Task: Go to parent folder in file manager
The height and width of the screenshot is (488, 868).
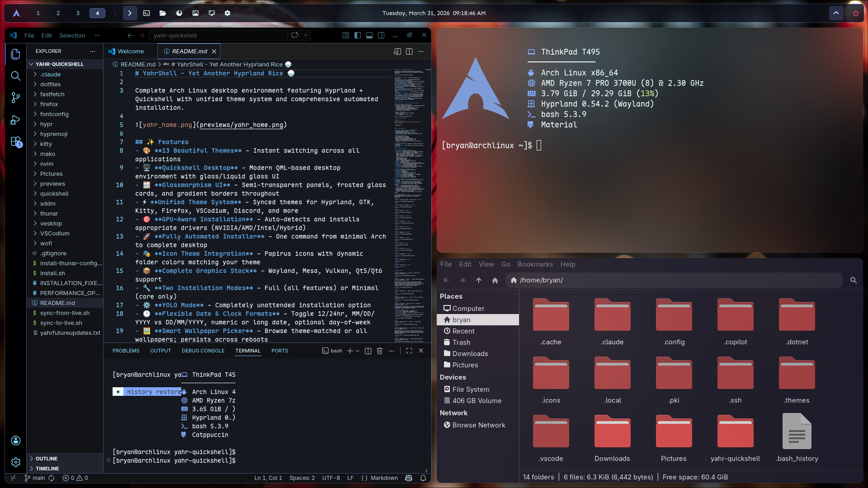Action: (479, 280)
